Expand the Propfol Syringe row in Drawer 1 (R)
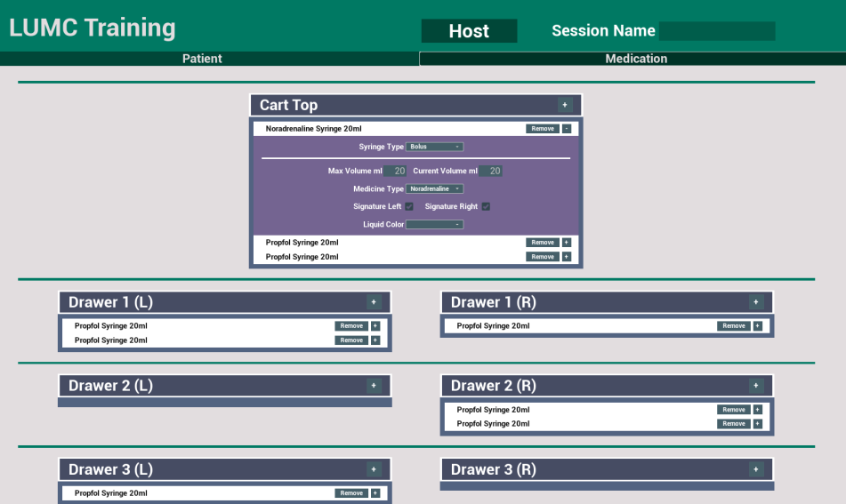Image resolution: width=846 pixels, height=504 pixels. point(758,326)
